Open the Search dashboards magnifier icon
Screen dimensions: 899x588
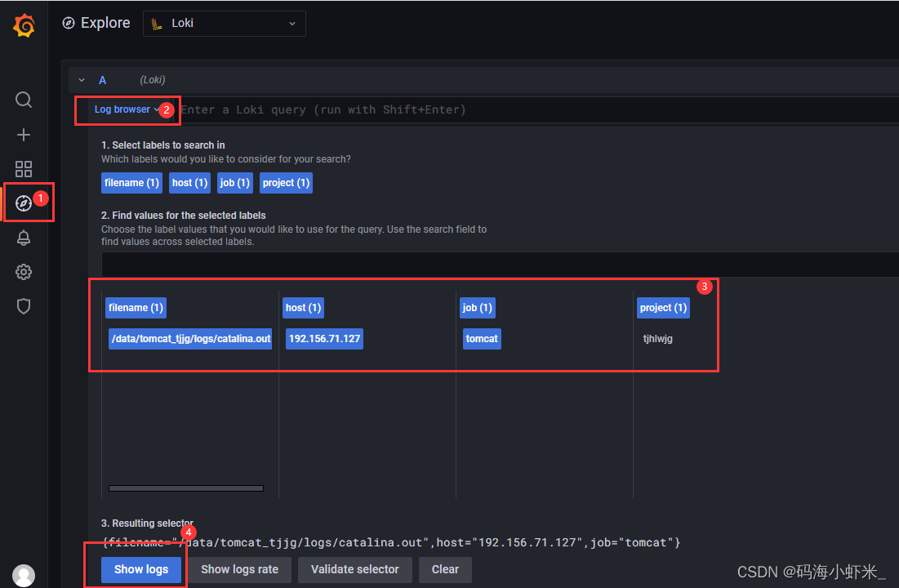(x=24, y=100)
